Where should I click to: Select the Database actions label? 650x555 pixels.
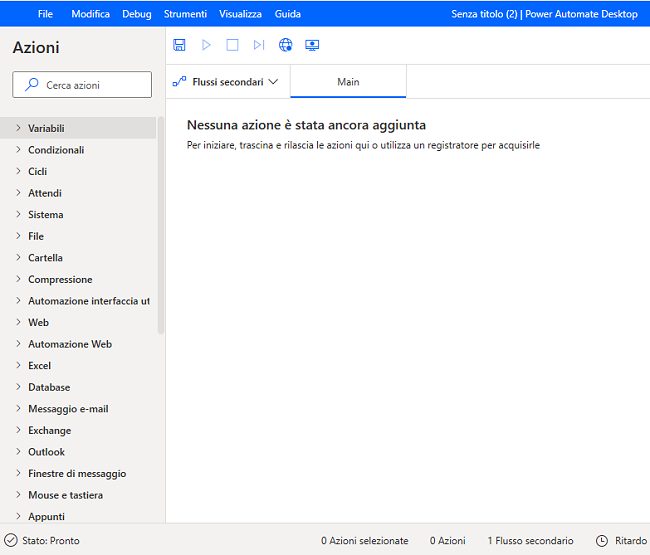pos(49,387)
